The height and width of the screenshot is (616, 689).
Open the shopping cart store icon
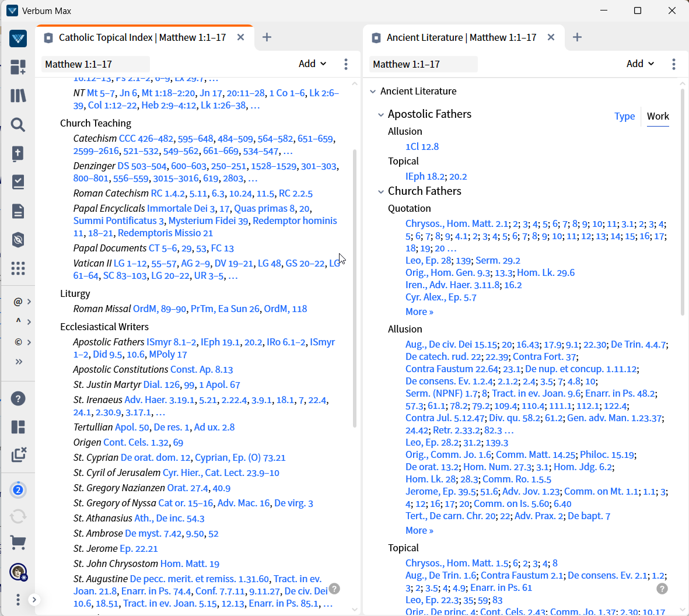click(18, 543)
